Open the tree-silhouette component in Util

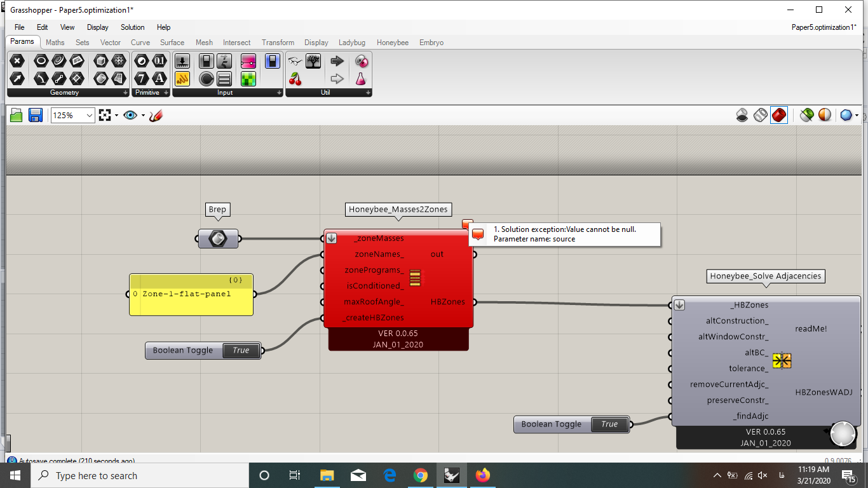(x=313, y=61)
